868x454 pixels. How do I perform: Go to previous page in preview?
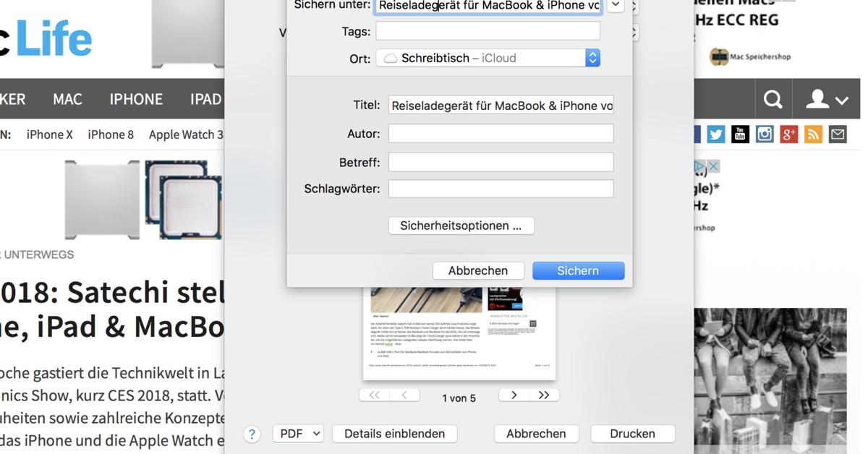pyautogui.click(x=404, y=395)
